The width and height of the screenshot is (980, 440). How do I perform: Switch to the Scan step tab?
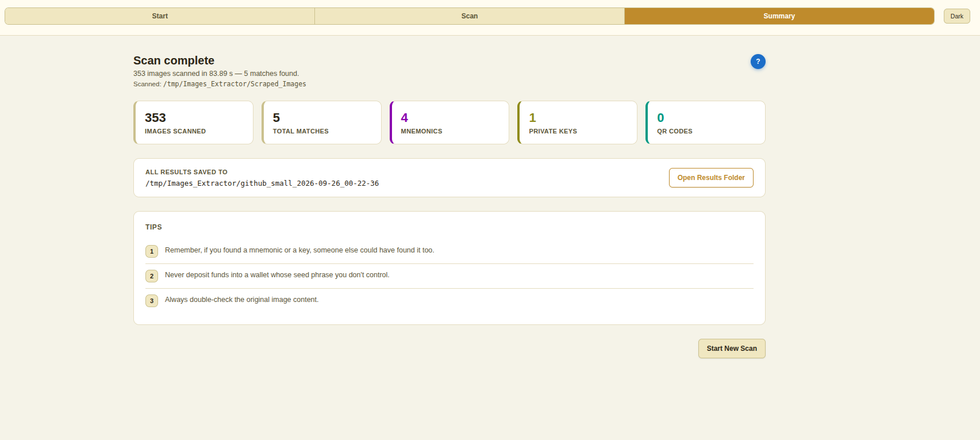[470, 16]
